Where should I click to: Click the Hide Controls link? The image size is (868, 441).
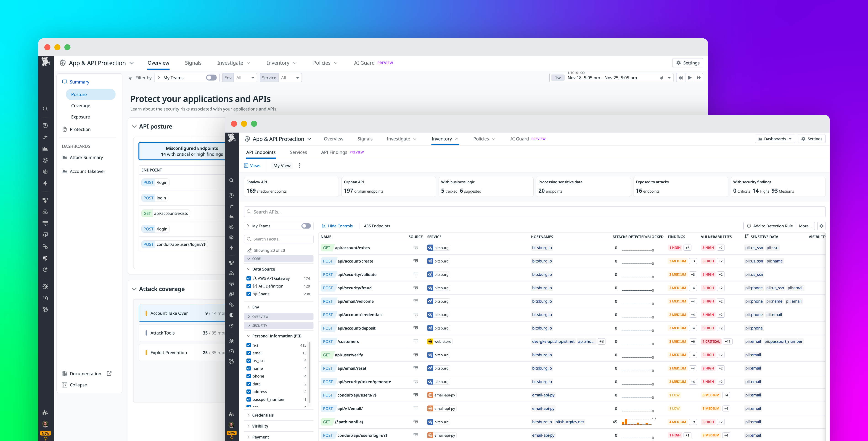[340, 226]
